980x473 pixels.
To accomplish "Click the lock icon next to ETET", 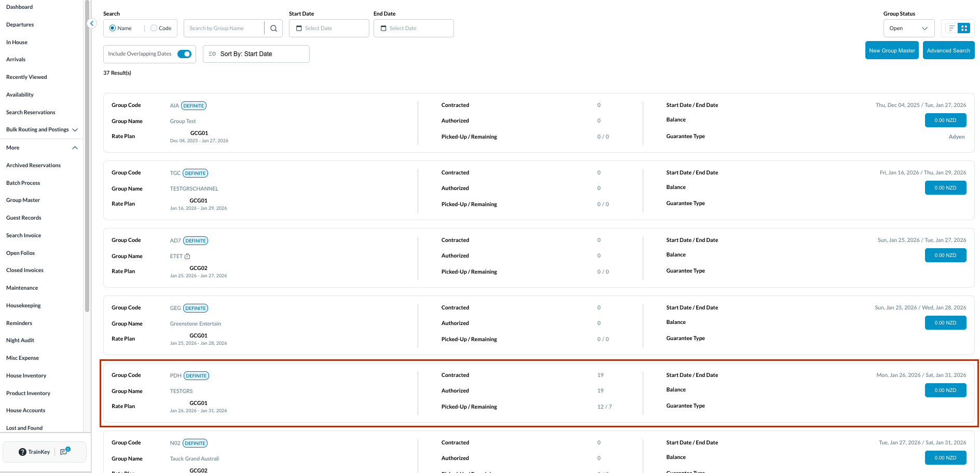I will pos(188,256).
